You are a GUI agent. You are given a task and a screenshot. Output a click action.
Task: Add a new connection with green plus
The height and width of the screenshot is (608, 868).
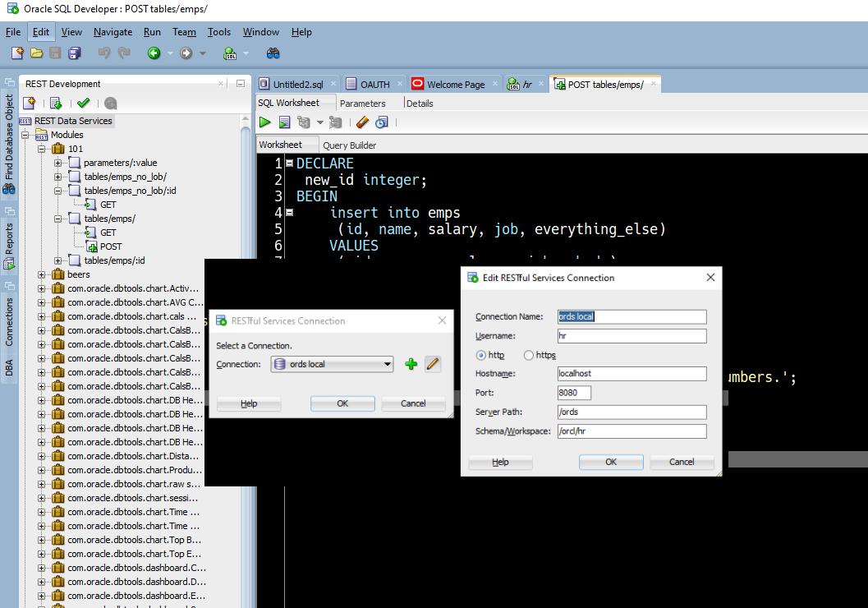(411, 364)
